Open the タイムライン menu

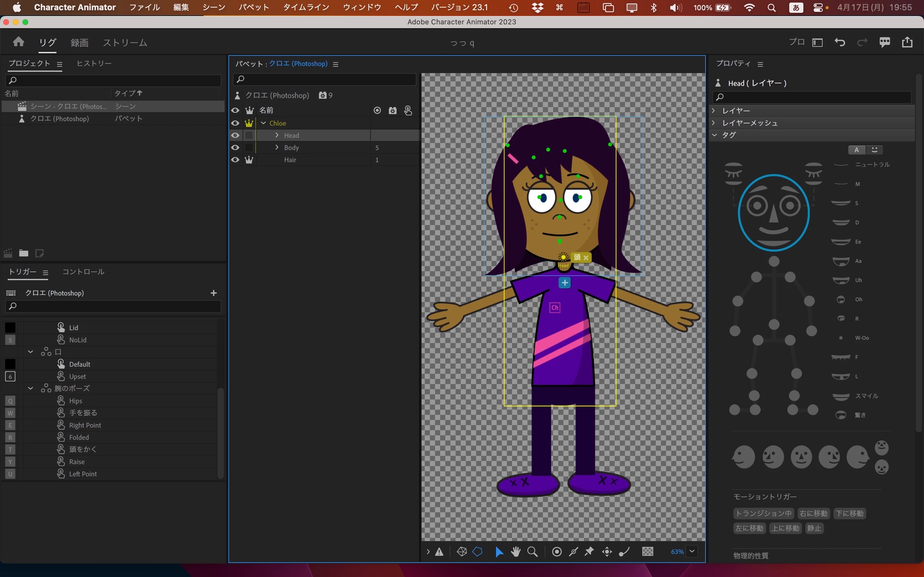[x=306, y=7]
